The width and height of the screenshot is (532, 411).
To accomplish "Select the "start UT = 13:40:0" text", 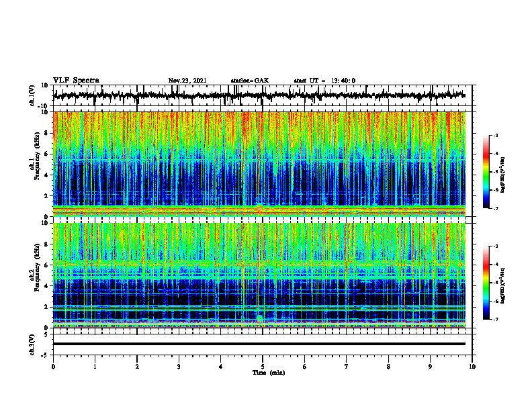I will coord(324,81).
